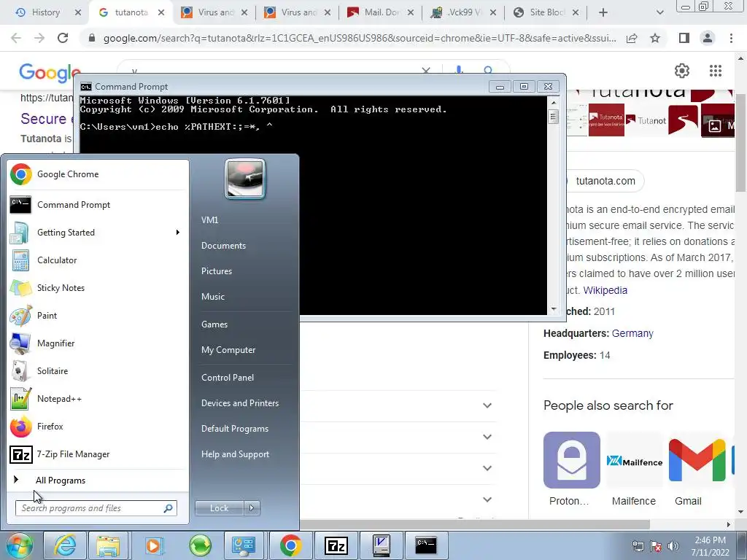Viewport: 747px width, 560px height.
Task: Open Google apps grid
Action: (x=716, y=71)
